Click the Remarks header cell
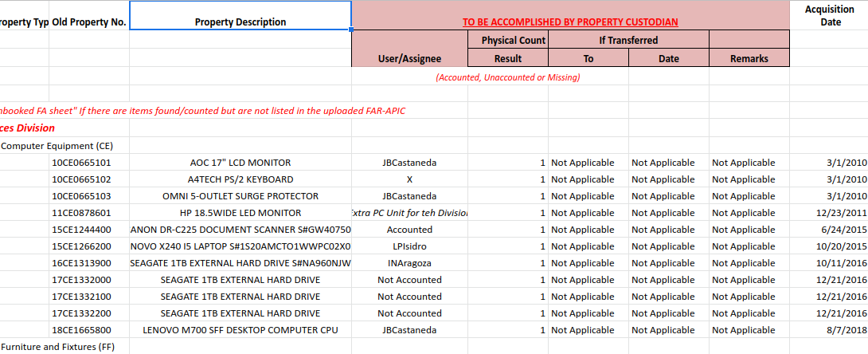This screenshot has width=868, height=354. click(749, 58)
